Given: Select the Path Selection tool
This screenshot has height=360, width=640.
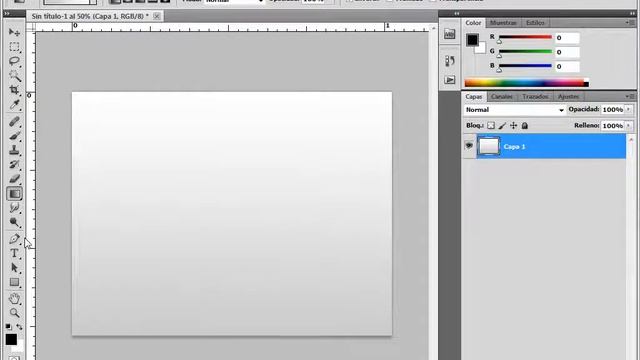Looking at the screenshot, I should tap(14, 268).
